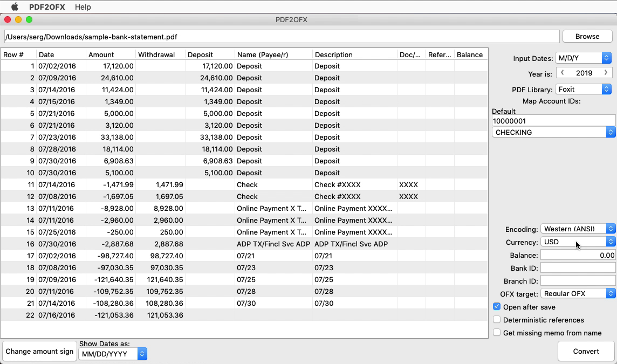Increase the year with right arrow
The height and width of the screenshot is (364, 617).
[606, 73]
